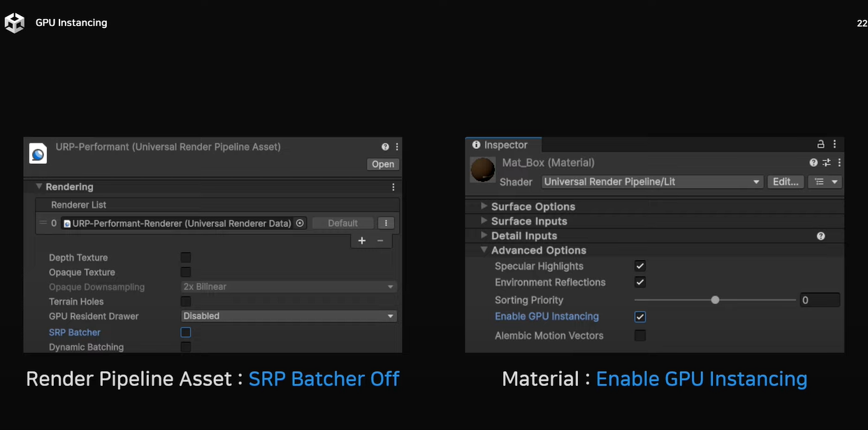Uncheck Specular Highlights
Screen dimensions: 868x430
(639, 266)
